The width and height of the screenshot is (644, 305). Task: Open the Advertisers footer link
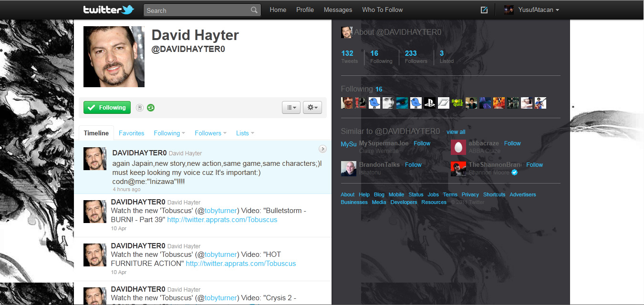pyautogui.click(x=523, y=194)
